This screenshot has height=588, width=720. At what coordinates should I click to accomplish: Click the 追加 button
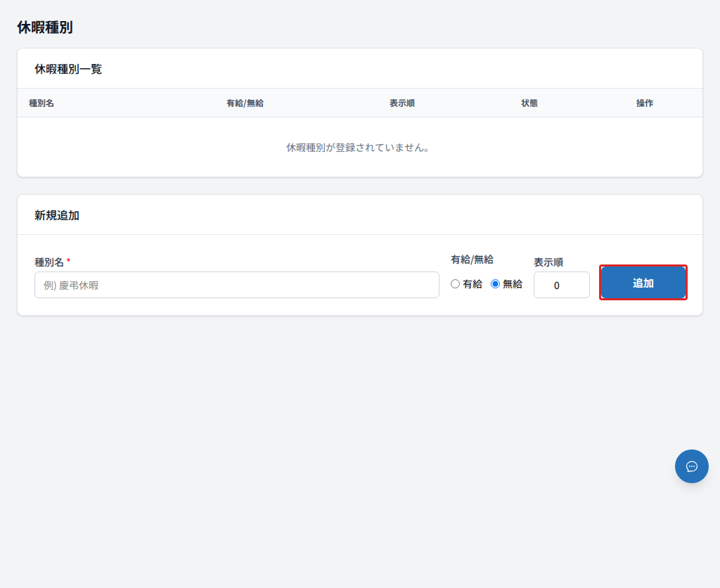tap(643, 283)
